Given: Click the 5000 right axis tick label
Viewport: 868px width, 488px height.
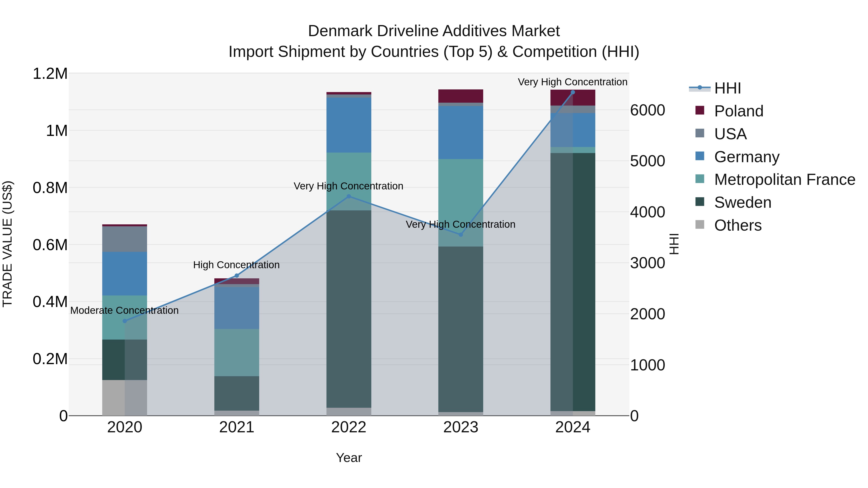Looking at the screenshot, I should coord(648,161).
